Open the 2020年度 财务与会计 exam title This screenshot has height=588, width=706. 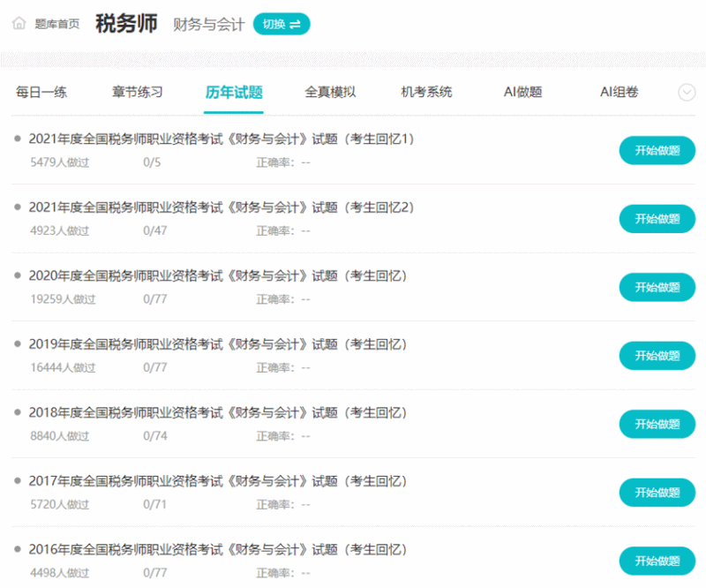(x=218, y=275)
